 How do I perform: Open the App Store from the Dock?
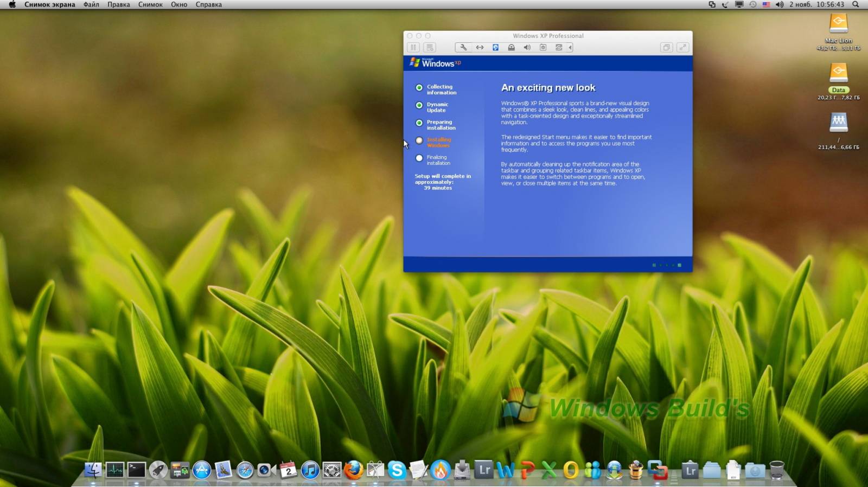pos(202,470)
